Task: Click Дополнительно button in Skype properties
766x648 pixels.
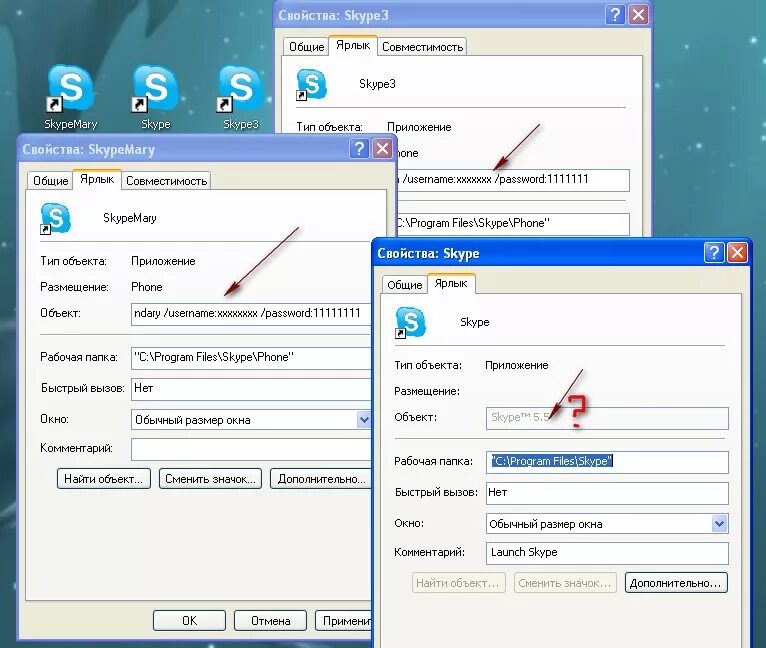Action: point(676,583)
